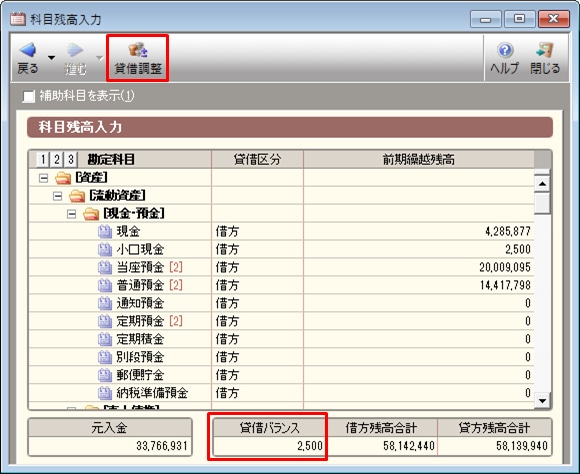Click 普通預金 balance cell 14,417,798

click(x=419, y=285)
